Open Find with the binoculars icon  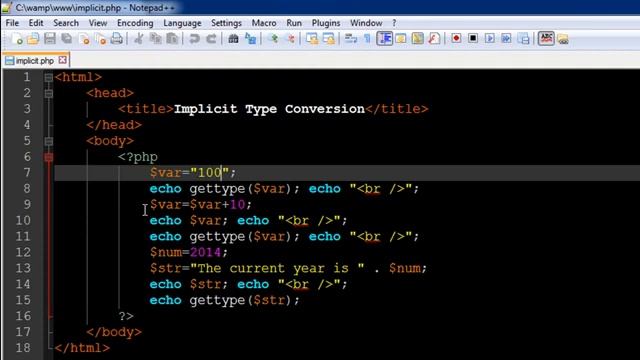click(233, 39)
